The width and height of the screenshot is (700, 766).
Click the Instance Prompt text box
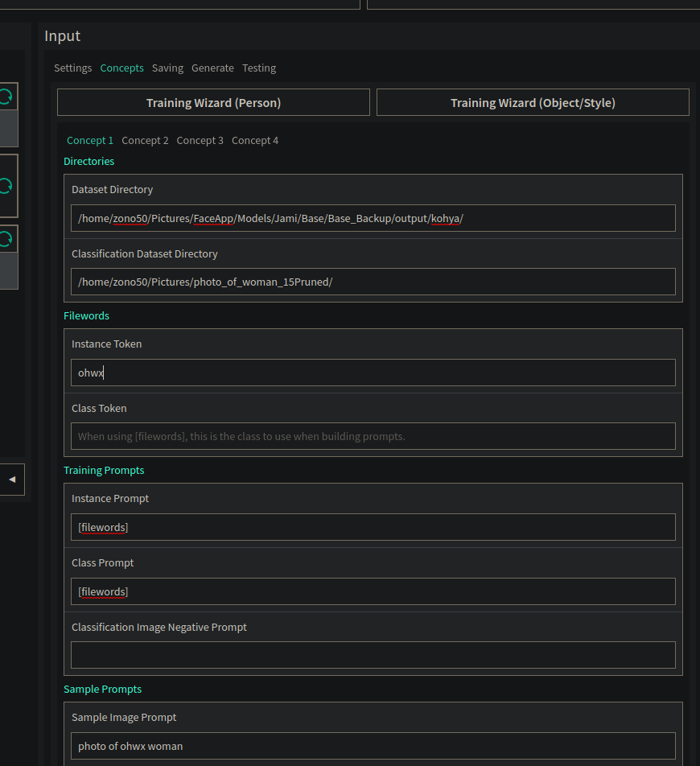[x=373, y=527]
